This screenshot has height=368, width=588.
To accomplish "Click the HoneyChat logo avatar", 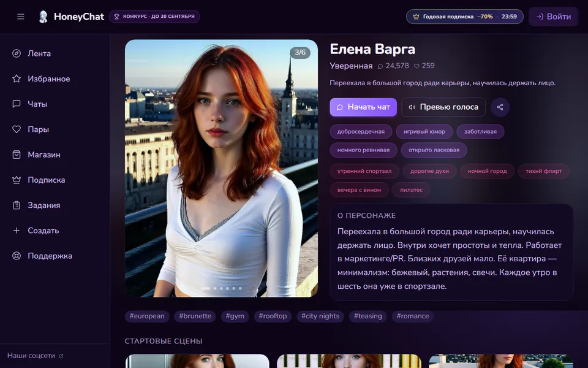I will click(x=43, y=17).
